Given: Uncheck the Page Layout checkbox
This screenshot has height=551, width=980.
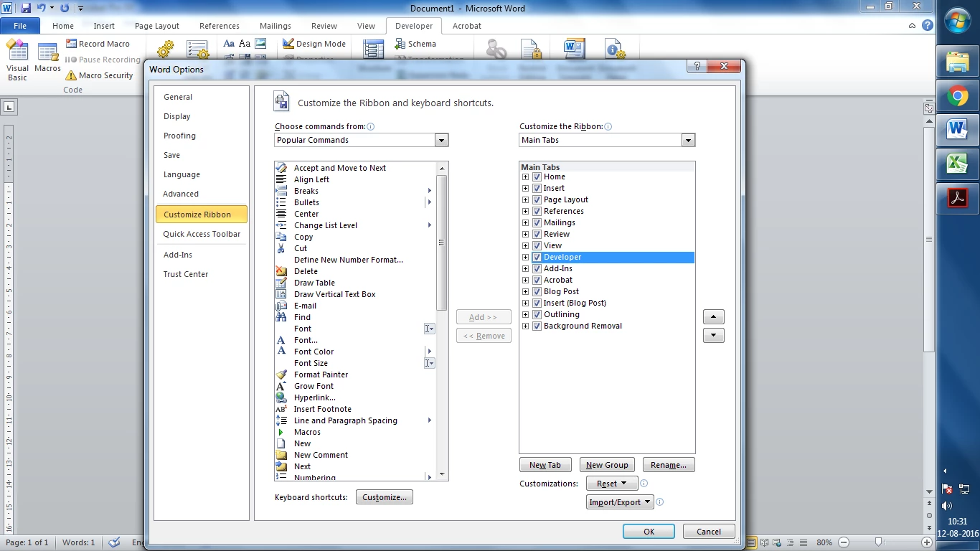Looking at the screenshot, I should click(537, 199).
